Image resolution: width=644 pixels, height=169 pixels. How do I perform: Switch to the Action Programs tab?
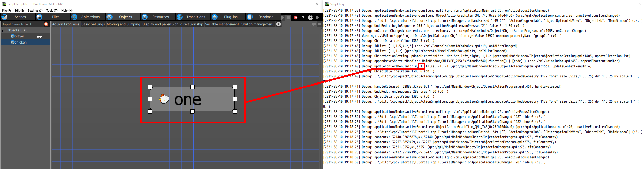click(66, 24)
